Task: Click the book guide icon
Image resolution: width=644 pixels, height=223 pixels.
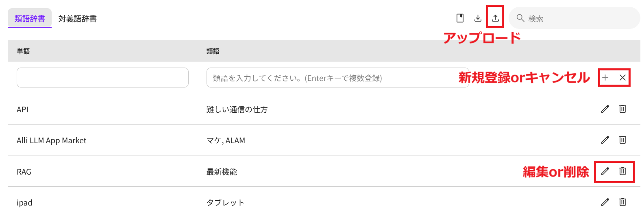Action: (x=460, y=18)
